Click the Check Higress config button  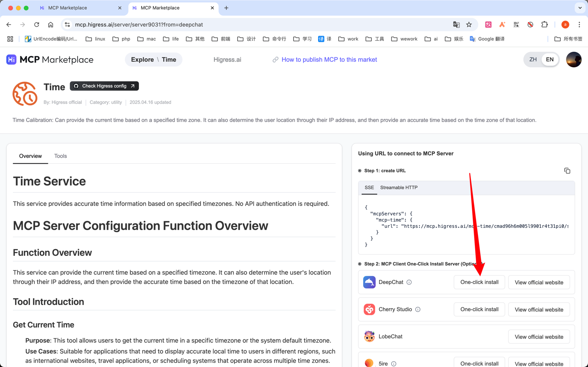point(104,86)
